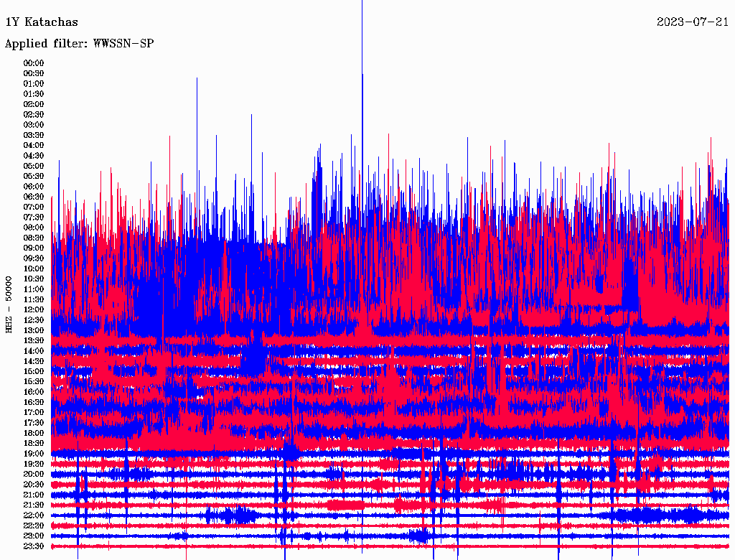Select the 01:30 time label
The height and width of the screenshot is (560, 735).
click(34, 94)
